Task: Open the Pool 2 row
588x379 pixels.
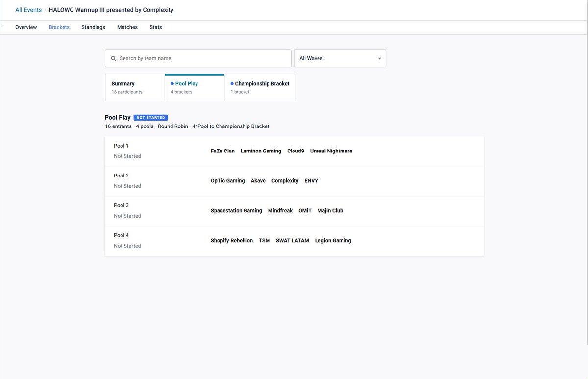Action: (294, 181)
